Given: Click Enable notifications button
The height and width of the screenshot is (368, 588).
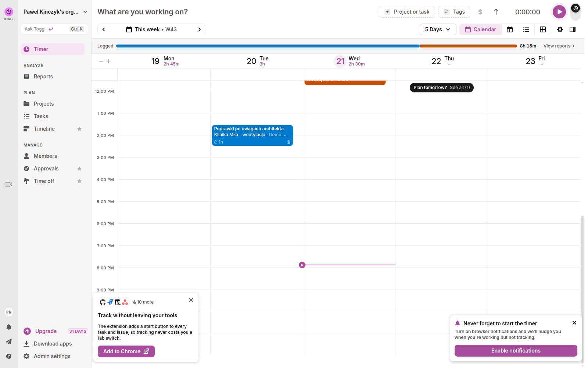Looking at the screenshot, I should [x=516, y=351].
